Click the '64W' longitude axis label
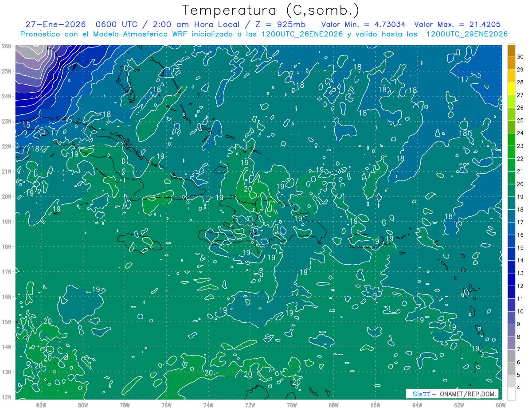Image resolution: width=532 pixels, height=411 pixels. click(417, 406)
